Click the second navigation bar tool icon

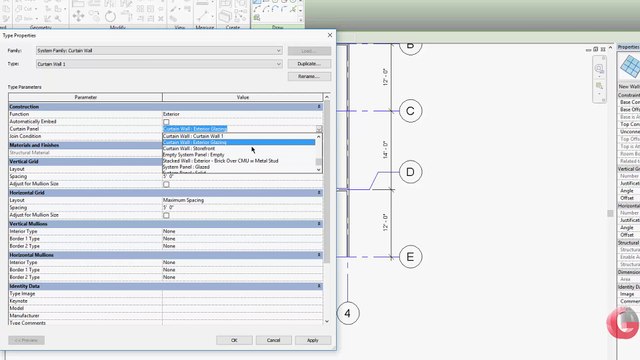pos(599,86)
